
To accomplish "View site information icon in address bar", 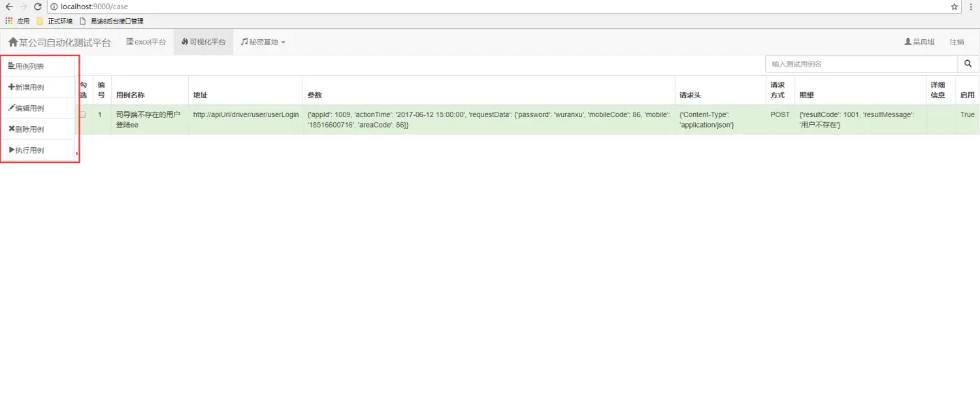I will [54, 7].
